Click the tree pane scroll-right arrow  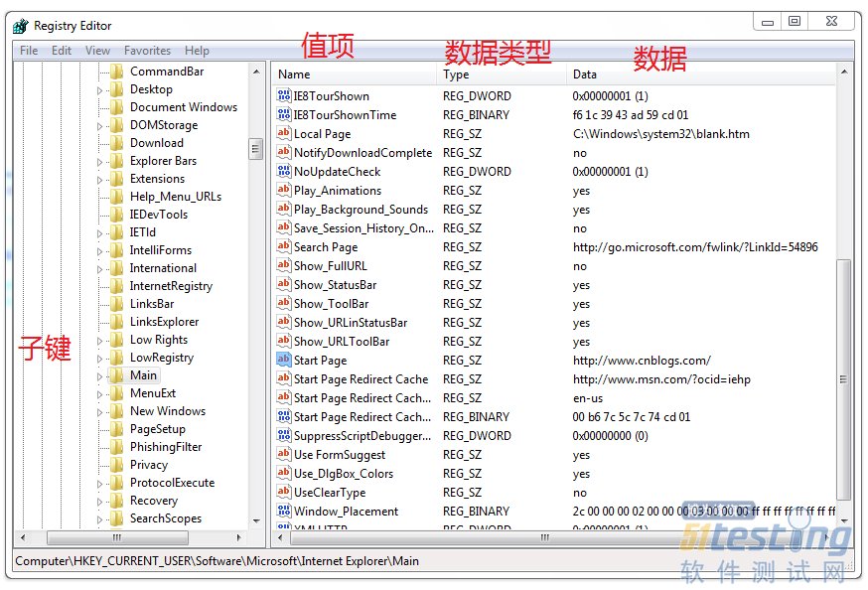tap(238, 537)
